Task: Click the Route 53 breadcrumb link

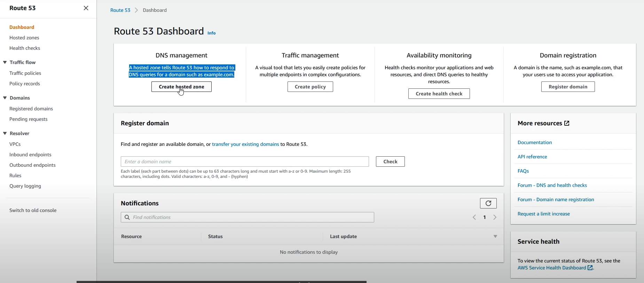Action: point(120,10)
